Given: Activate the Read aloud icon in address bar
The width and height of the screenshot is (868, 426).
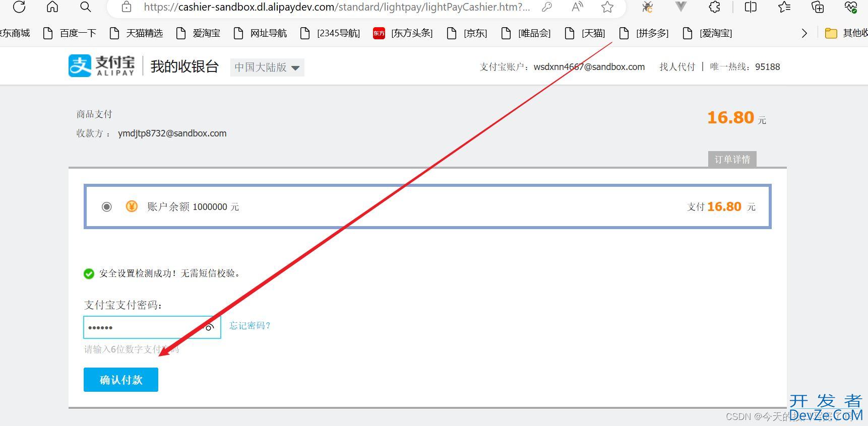Looking at the screenshot, I should (577, 7).
